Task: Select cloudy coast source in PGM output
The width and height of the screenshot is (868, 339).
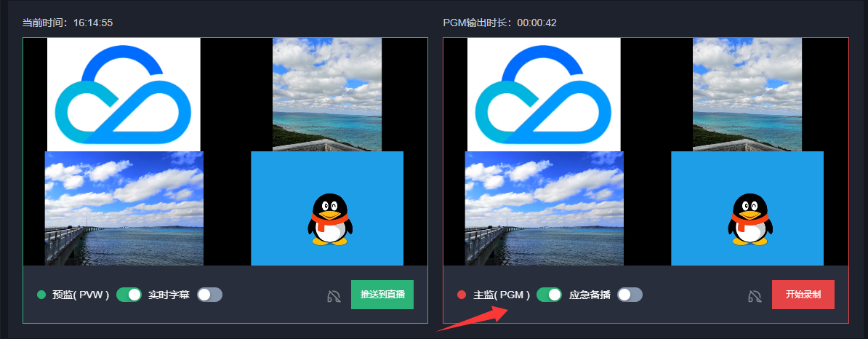Action: click(x=747, y=94)
